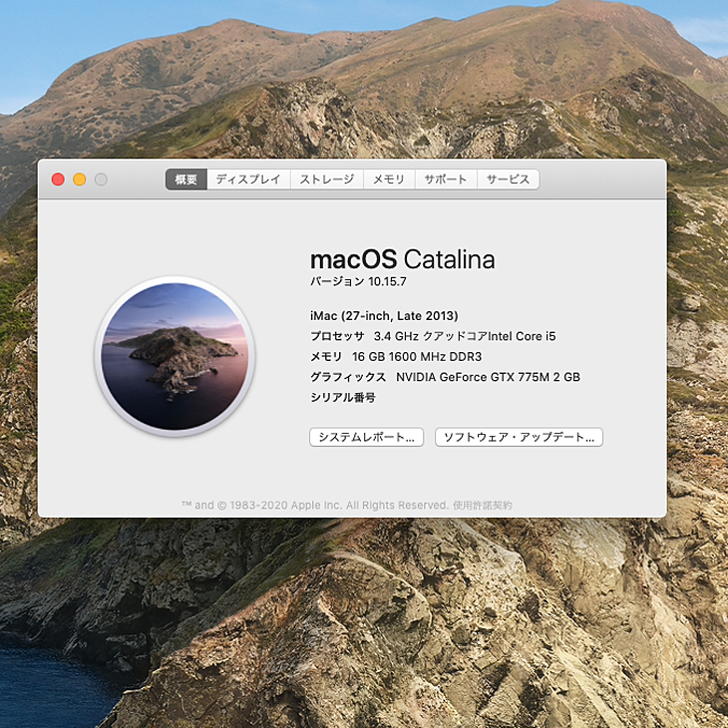
Task: Click the macOS Catalina island logo
Action: (175, 356)
